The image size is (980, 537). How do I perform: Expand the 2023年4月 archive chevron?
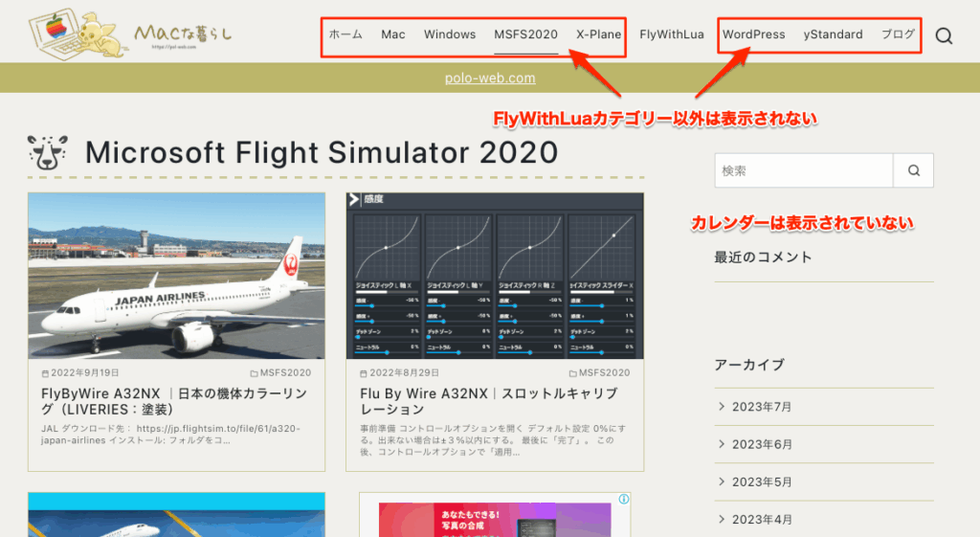(x=722, y=519)
